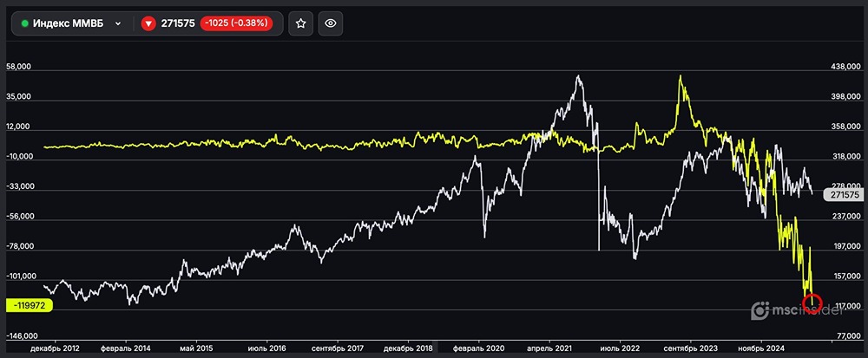
Task: Click the 271575 current price axis tag
Action: pos(845,195)
